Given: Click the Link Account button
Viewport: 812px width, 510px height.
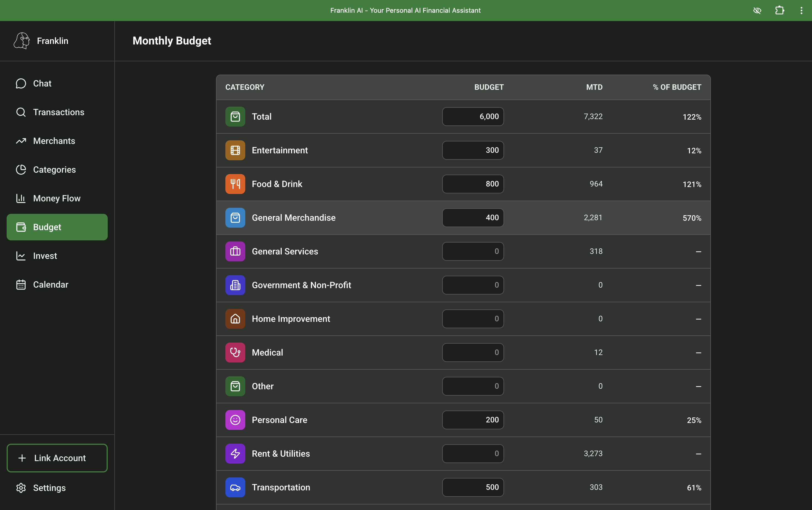Looking at the screenshot, I should (x=57, y=458).
